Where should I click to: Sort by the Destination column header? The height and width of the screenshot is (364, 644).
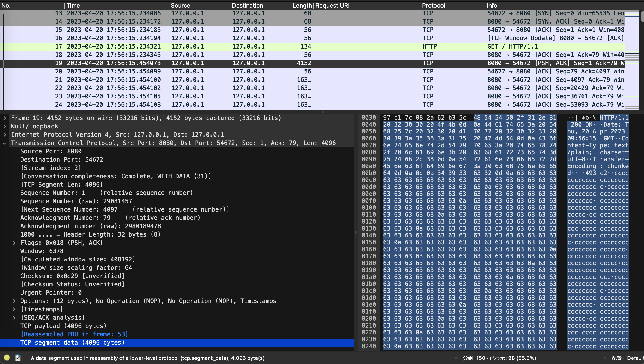tap(260, 5)
